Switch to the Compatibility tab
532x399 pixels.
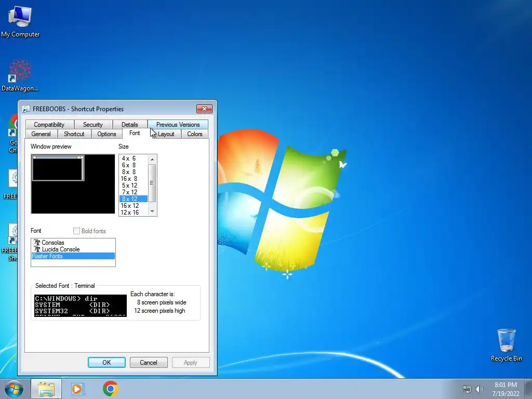pyautogui.click(x=49, y=125)
